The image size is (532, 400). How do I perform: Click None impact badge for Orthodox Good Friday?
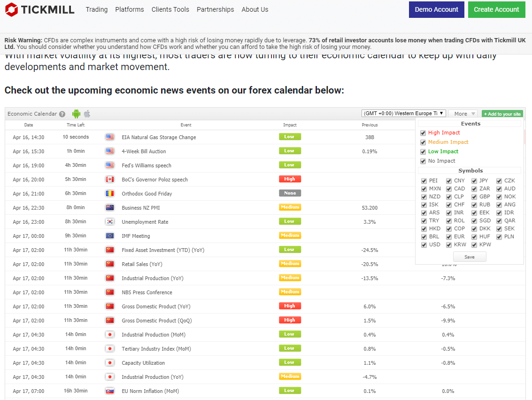290,193
